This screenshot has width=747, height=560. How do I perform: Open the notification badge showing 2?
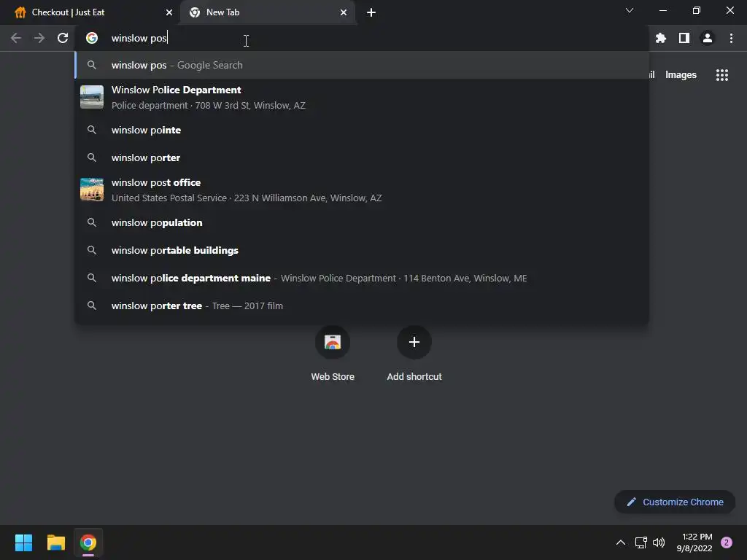click(x=727, y=542)
